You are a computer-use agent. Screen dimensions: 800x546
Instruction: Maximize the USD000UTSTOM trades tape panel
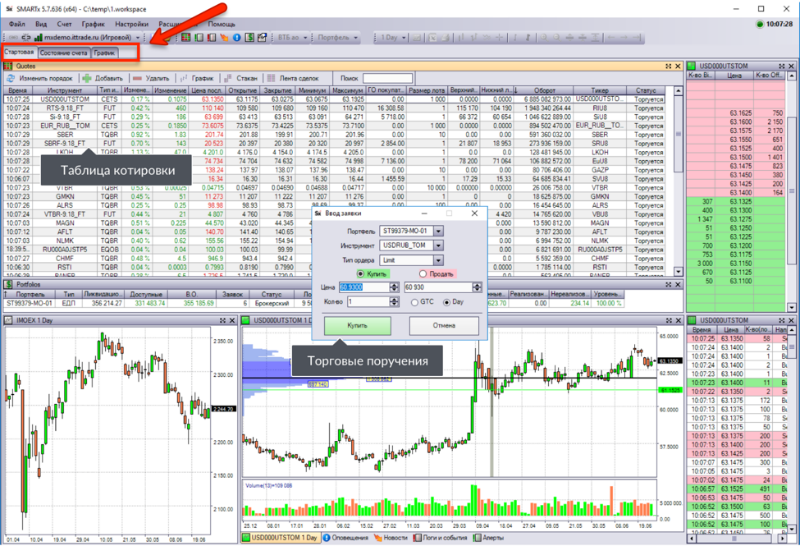tap(782, 320)
